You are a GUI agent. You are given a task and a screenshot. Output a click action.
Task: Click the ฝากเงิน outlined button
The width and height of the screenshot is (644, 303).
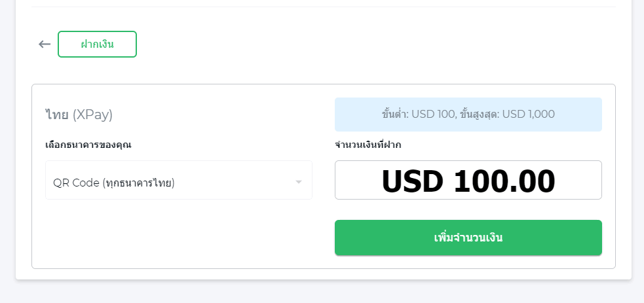98,45
